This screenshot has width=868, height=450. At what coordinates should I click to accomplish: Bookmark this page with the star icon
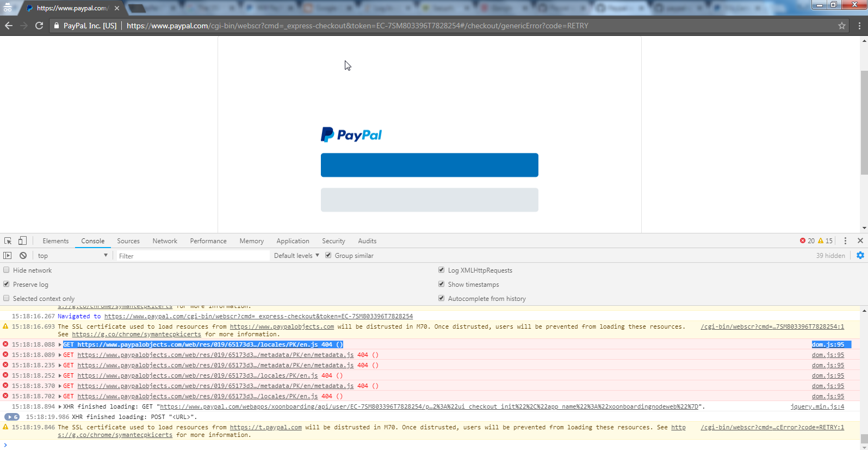[842, 26]
